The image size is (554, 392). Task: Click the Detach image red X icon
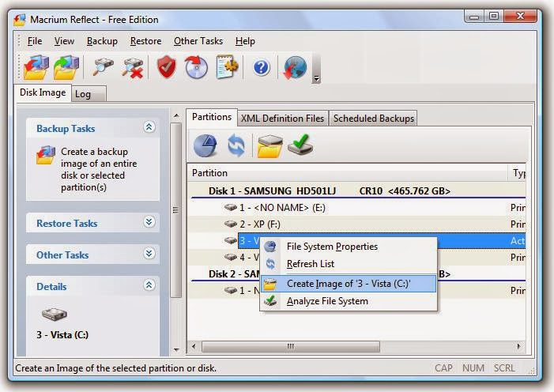click(132, 67)
